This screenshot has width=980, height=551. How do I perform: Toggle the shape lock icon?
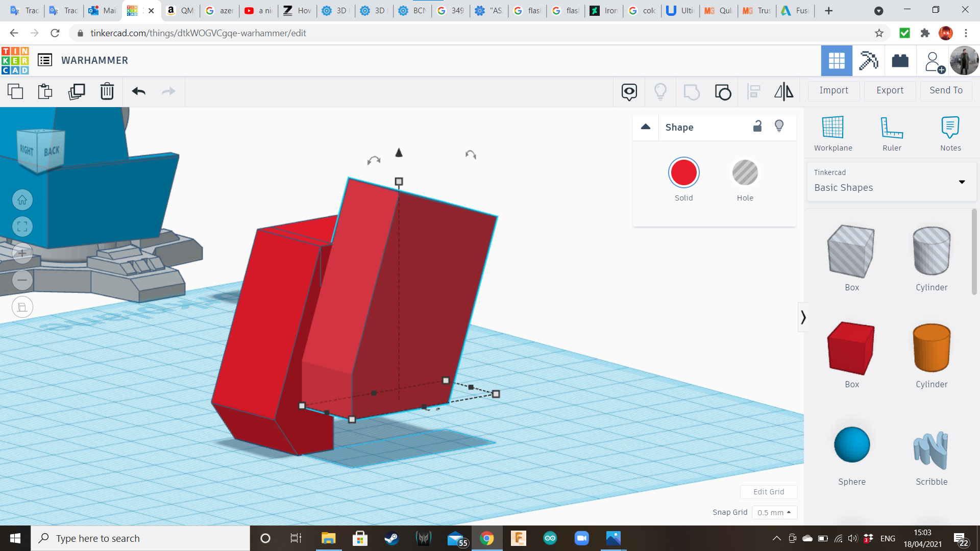pos(757,126)
